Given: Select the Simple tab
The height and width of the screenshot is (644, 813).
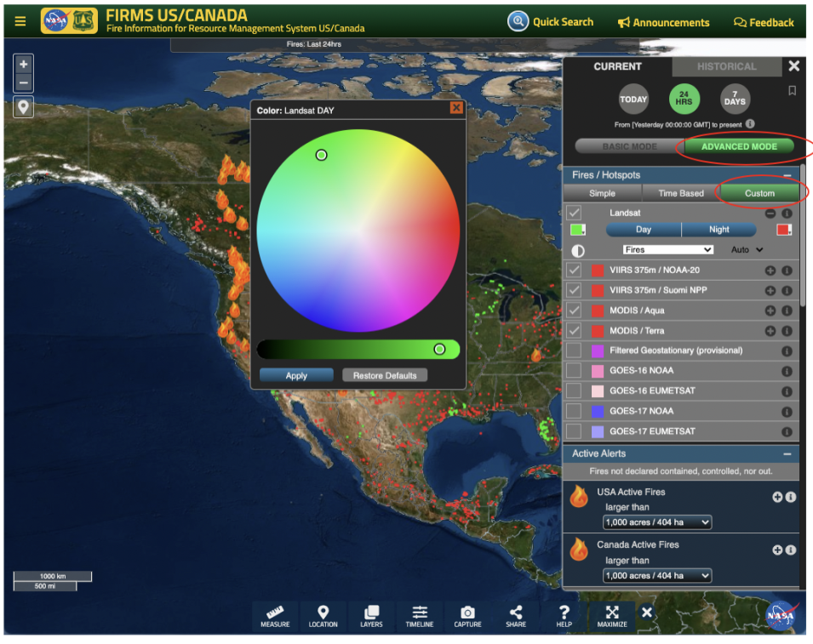Looking at the screenshot, I should (602, 193).
